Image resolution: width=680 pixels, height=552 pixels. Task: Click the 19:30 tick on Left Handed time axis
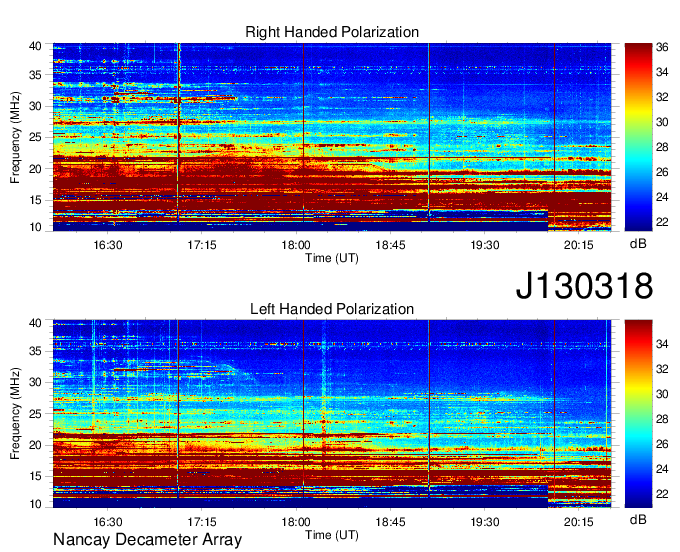coord(484,522)
